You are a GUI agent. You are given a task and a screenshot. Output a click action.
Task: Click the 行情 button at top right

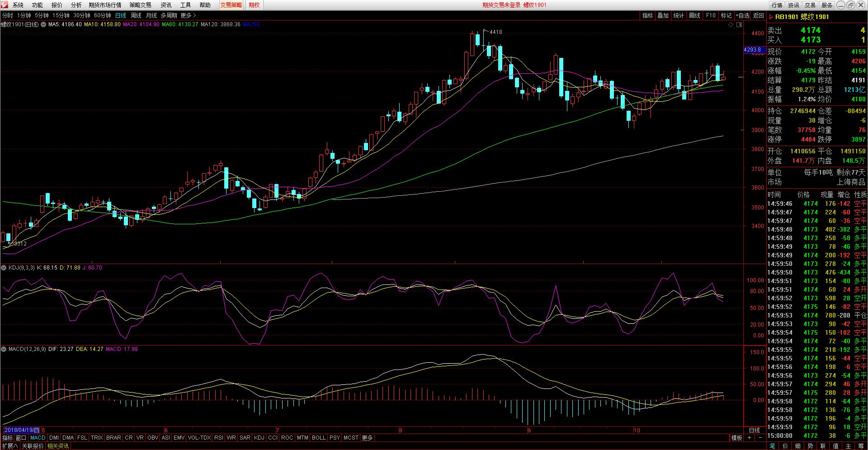tap(777, 5)
